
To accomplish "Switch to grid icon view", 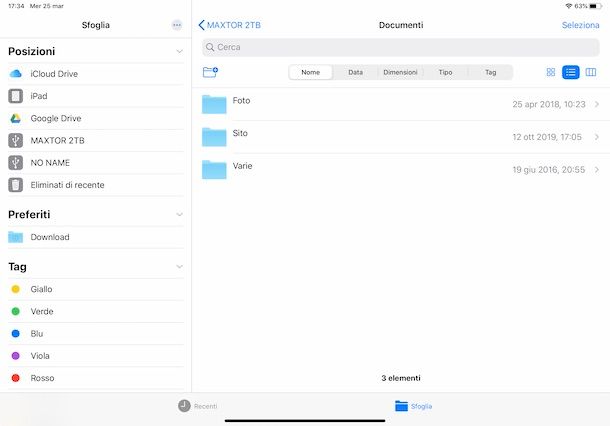I will 550,72.
